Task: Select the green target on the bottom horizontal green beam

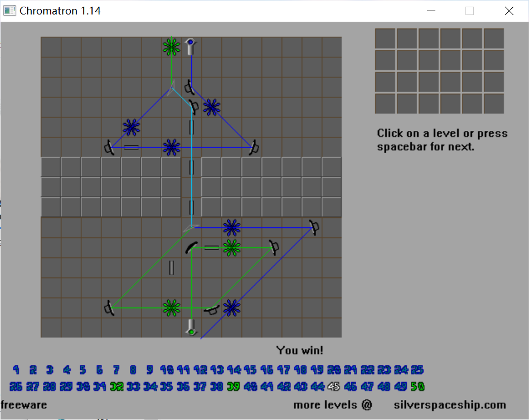Action: pyautogui.click(x=172, y=307)
